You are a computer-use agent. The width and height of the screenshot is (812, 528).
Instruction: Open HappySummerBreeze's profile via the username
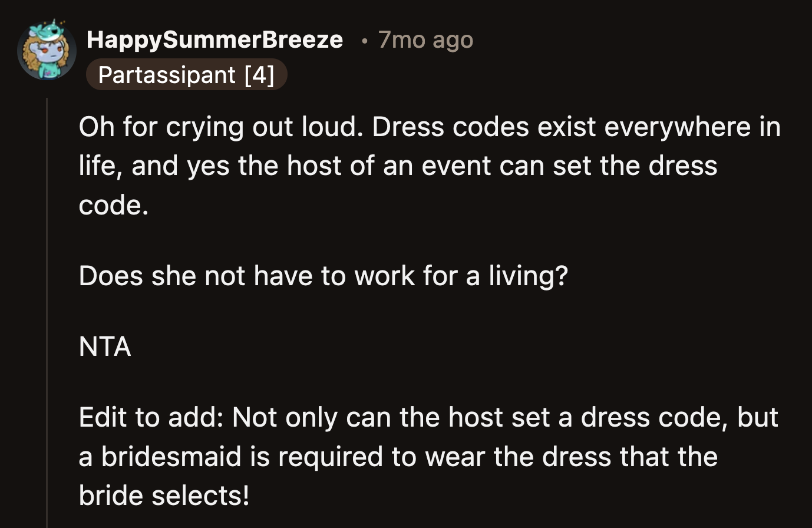pyautogui.click(x=214, y=39)
